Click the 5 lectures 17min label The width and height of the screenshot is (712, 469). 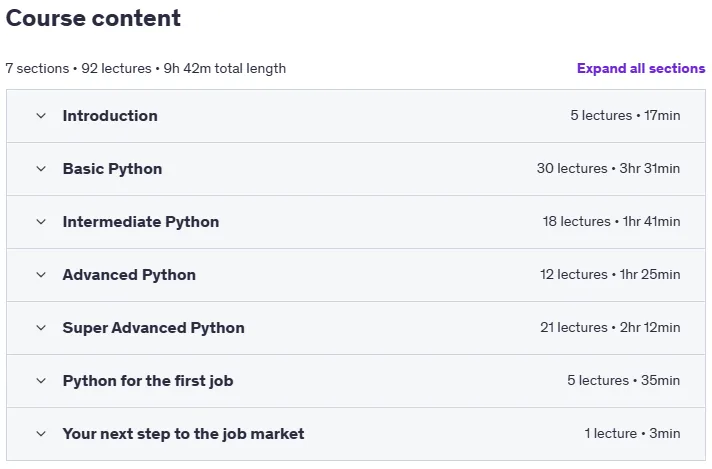click(625, 115)
